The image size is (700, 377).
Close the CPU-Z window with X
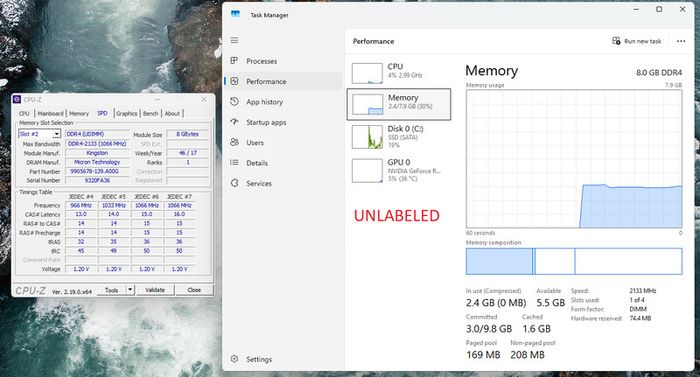pyautogui.click(x=204, y=99)
